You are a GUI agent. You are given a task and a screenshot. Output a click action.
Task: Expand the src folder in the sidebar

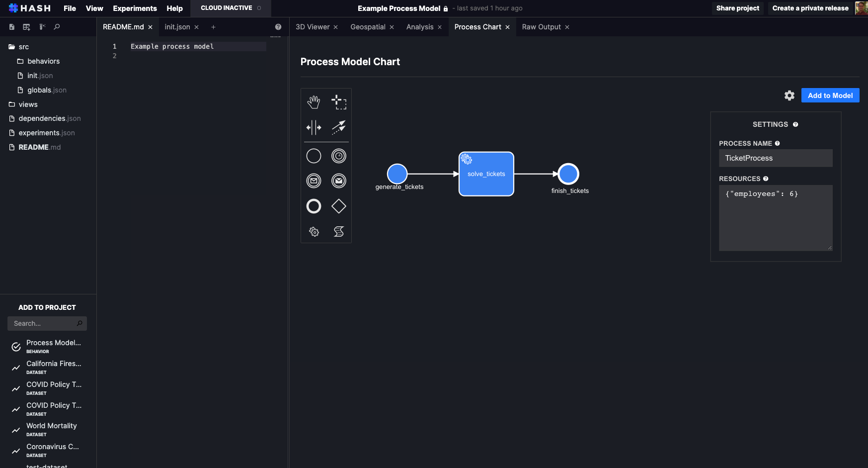pos(23,46)
